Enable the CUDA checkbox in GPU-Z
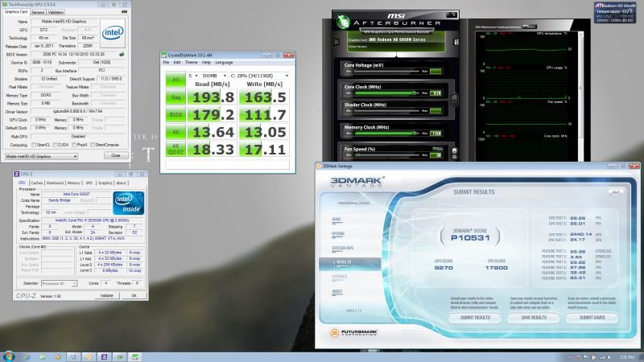The width and height of the screenshot is (644, 362). [55, 145]
